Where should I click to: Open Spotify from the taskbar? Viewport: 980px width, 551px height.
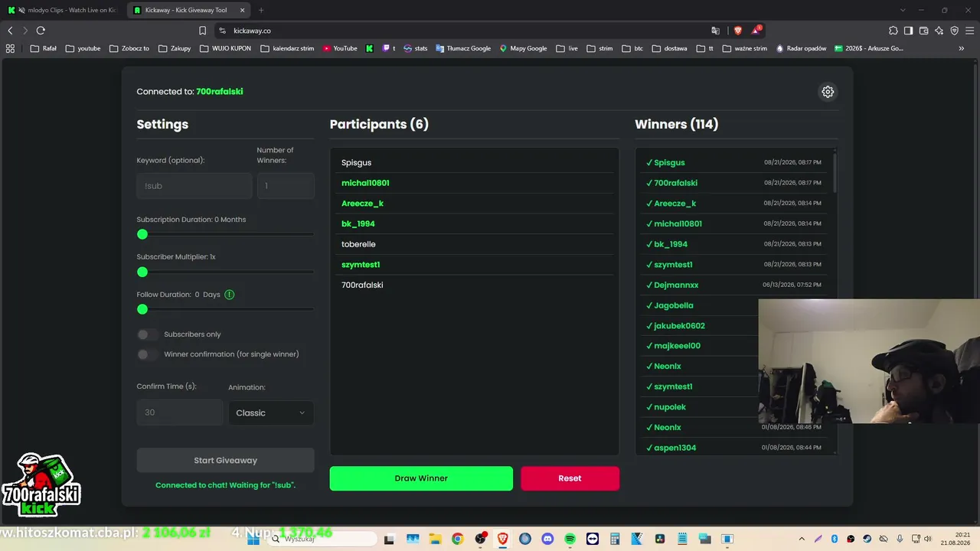[x=570, y=539]
